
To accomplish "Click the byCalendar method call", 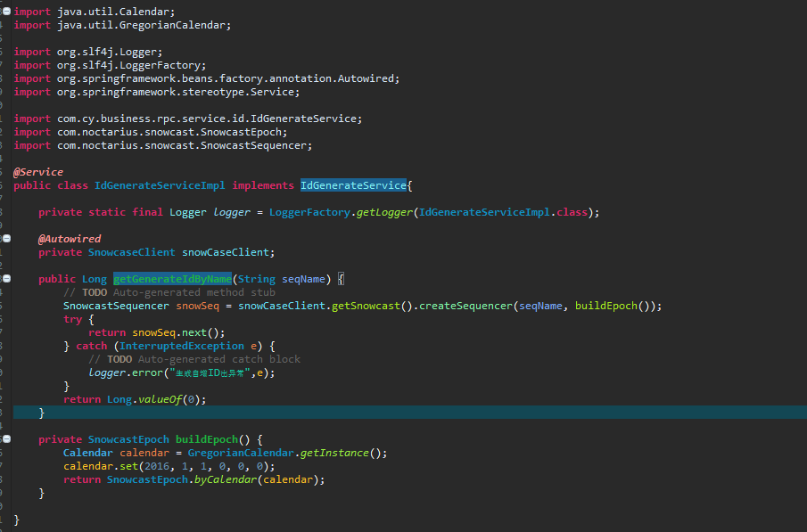I will tap(226, 479).
